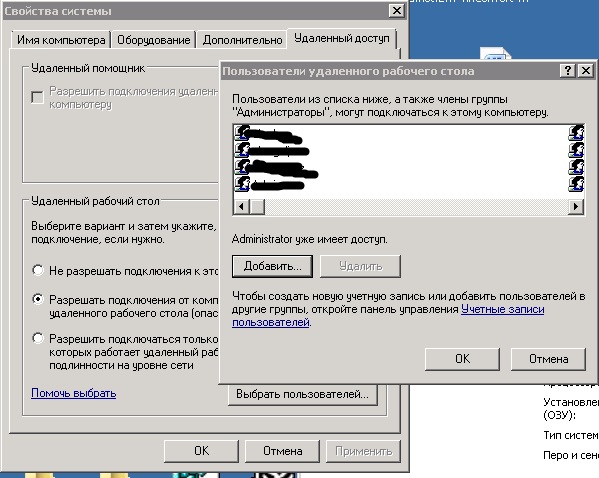Toggle the Удаленный помощник allow-connections checkbox
This screenshot has width=599, height=478.
click(x=37, y=97)
